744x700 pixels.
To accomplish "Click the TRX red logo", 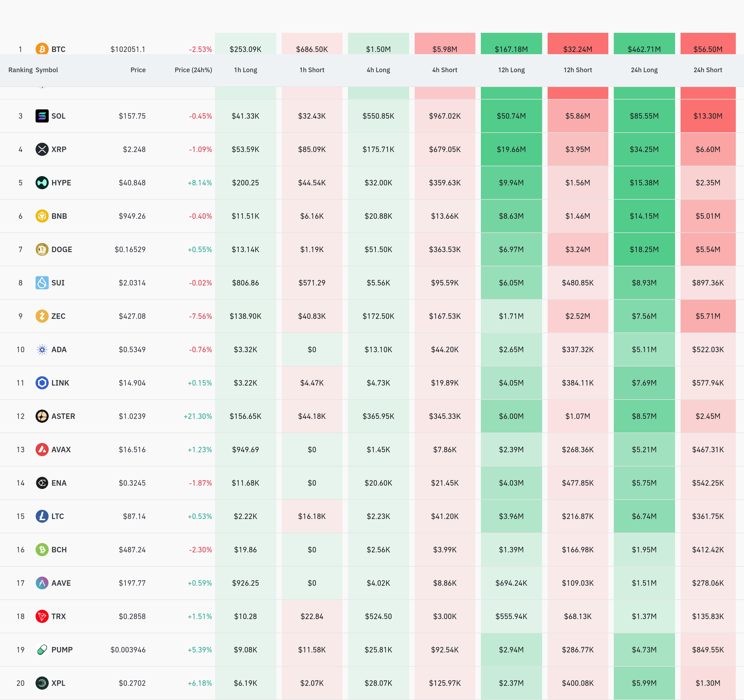I will point(42,616).
